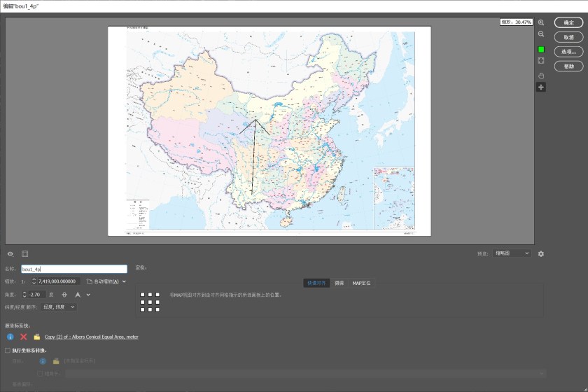
Task: Click the 确定 button
Action: [x=568, y=22]
